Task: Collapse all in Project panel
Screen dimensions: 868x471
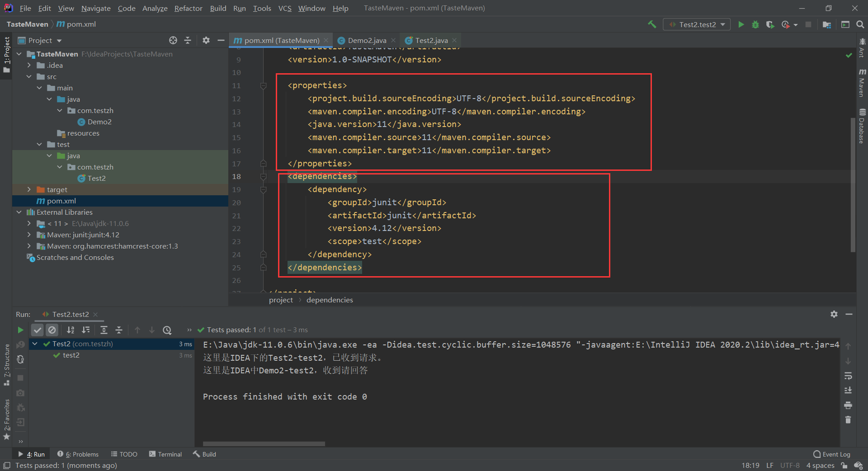Action: coord(188,40)
